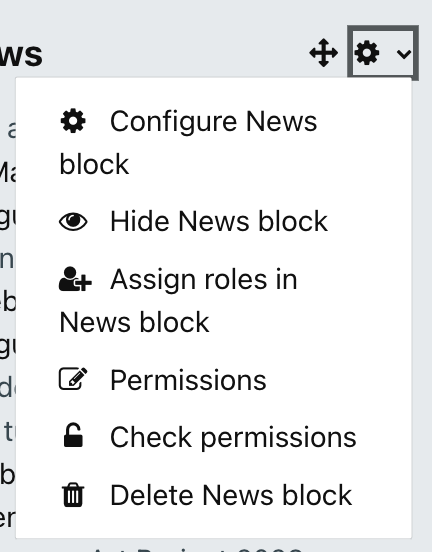Click the open padlock Check permissions icon
Viewport: 432px width, 552px height.
73,435
